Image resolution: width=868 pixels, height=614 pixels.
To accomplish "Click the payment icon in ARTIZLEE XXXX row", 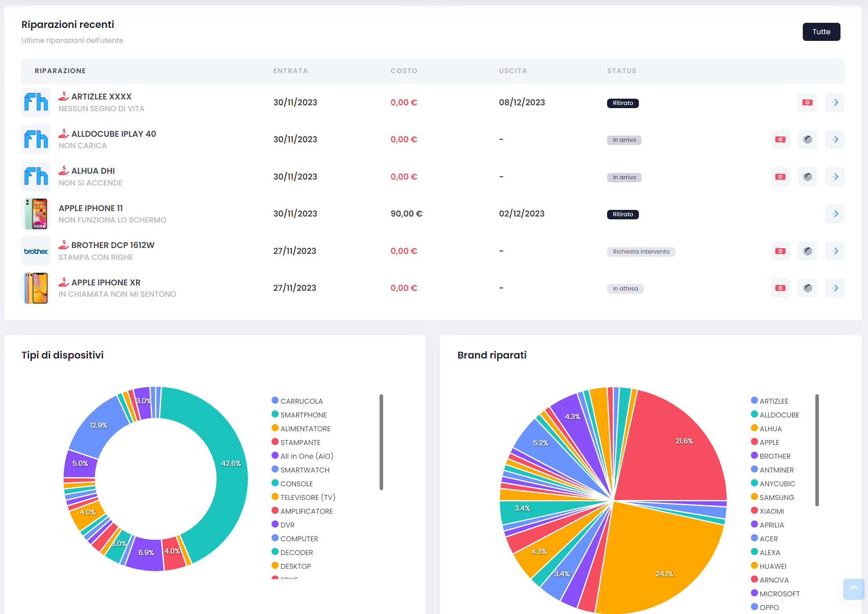I will click(x=807, y=103).
